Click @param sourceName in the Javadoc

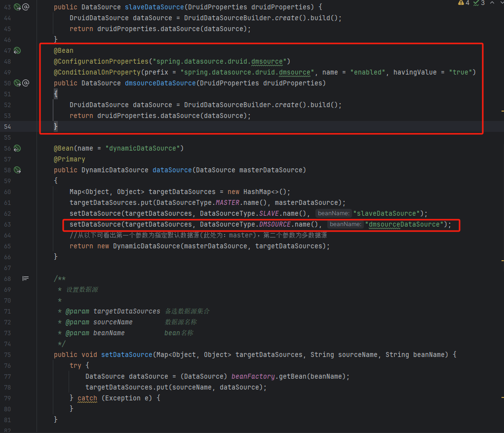coord(99,322)
